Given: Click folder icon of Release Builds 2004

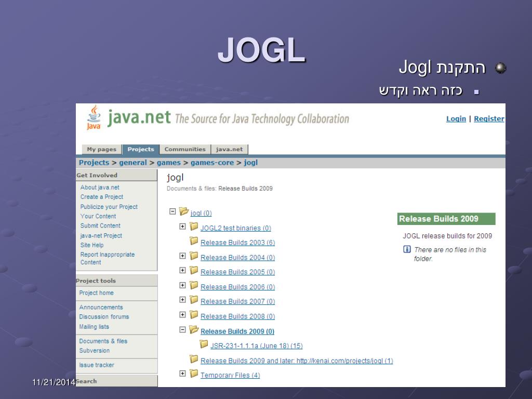Looking at the screenshot, I should pyautogui.click(x=194, y=256).
